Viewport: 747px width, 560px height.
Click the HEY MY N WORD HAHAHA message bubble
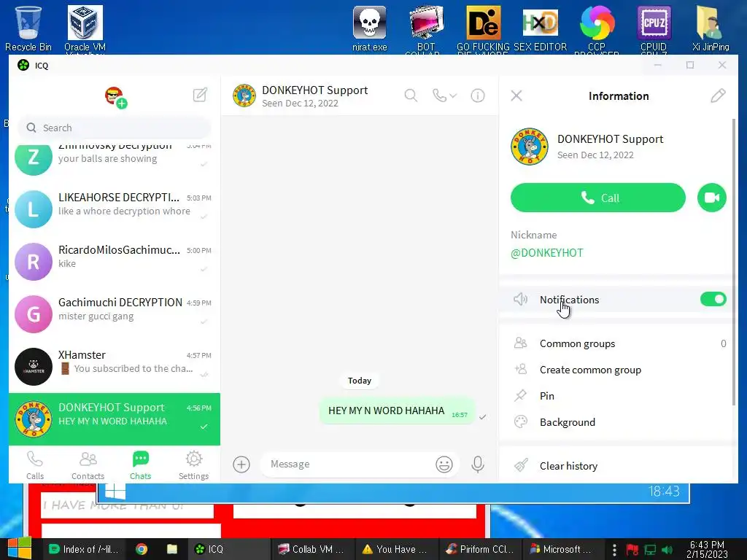(x=398, y=411)
